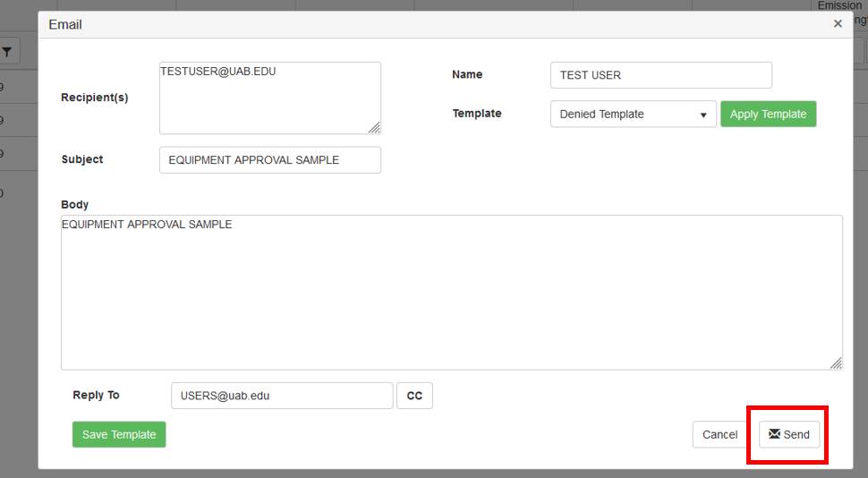Focus the Reply To field with USERS@uab.edu

pyautogui.click(x=281, y=396)
